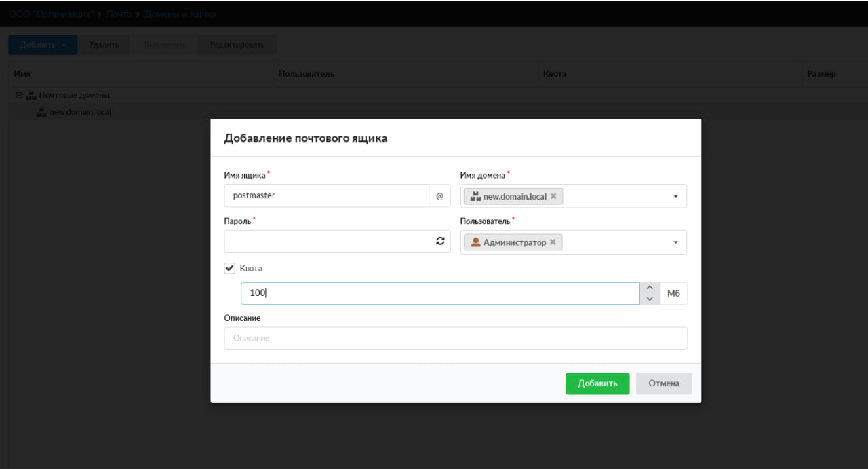Click the quota value field showing 100
868x469 pixels.
coord(440,293)
